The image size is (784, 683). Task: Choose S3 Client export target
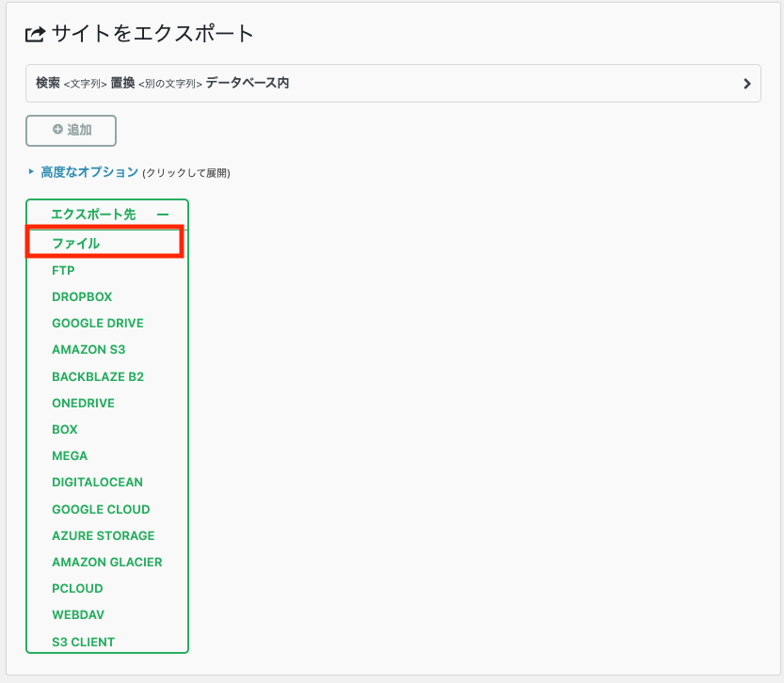tap(84, 642)
